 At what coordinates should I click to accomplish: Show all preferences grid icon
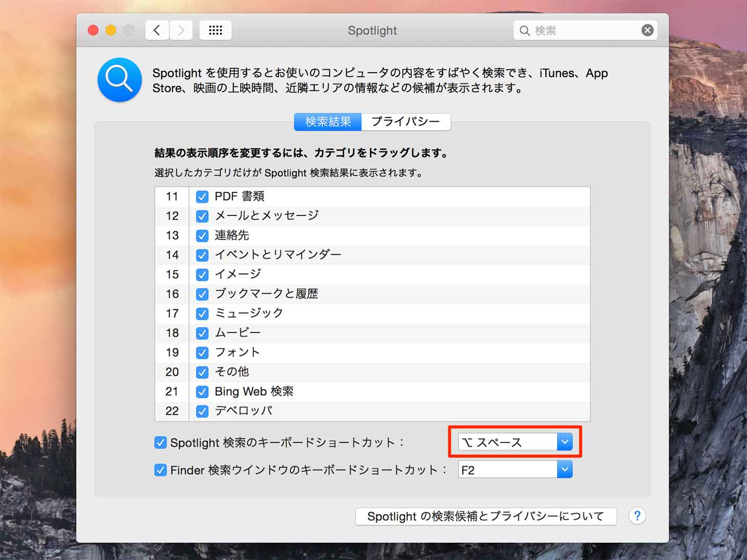[215, 30]
